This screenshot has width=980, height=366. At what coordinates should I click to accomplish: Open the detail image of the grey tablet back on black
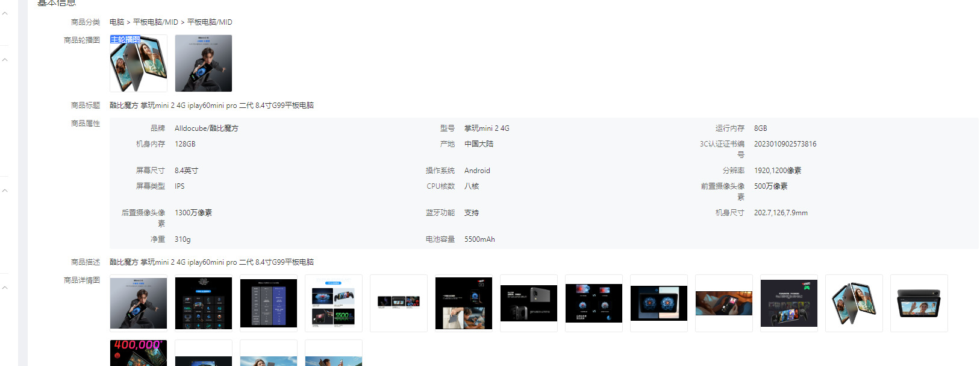click(529, 303)
